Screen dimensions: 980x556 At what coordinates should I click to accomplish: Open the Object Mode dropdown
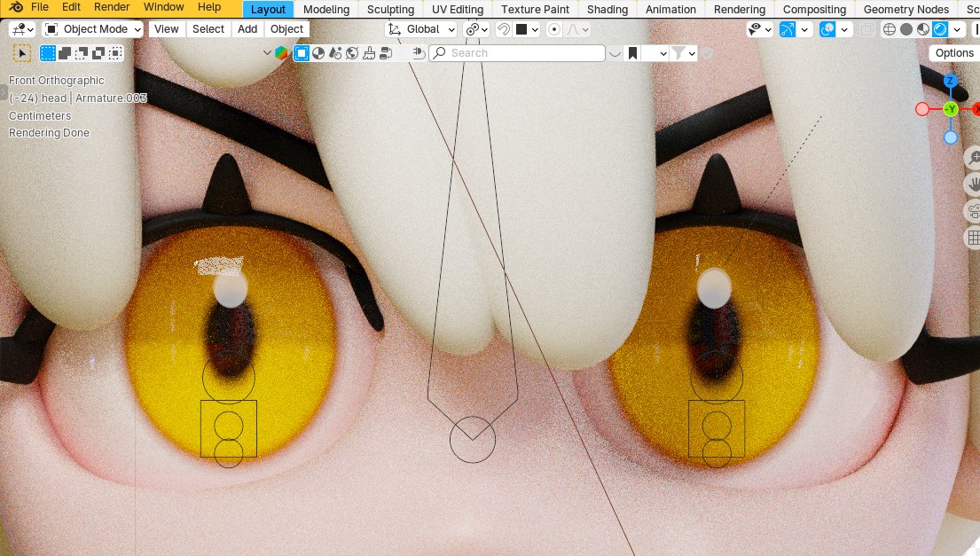[93, 29]
